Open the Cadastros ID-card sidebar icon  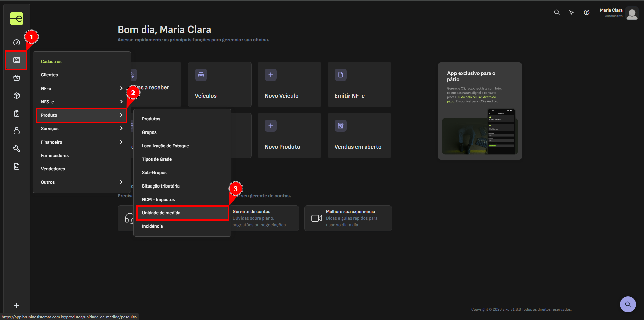[16, 60]
